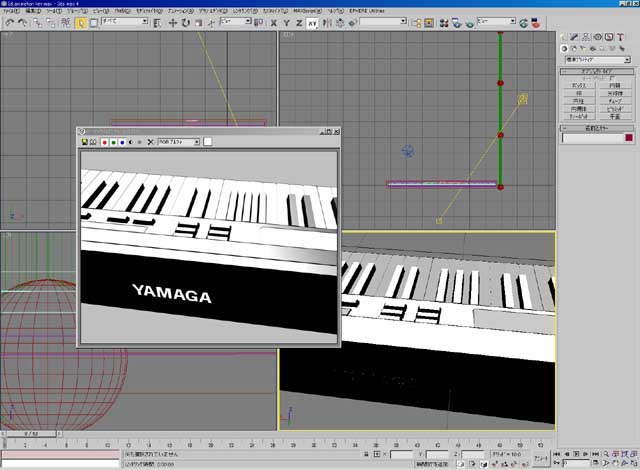Open the EPHERE Utilities menu

click(x=367, y=11)
